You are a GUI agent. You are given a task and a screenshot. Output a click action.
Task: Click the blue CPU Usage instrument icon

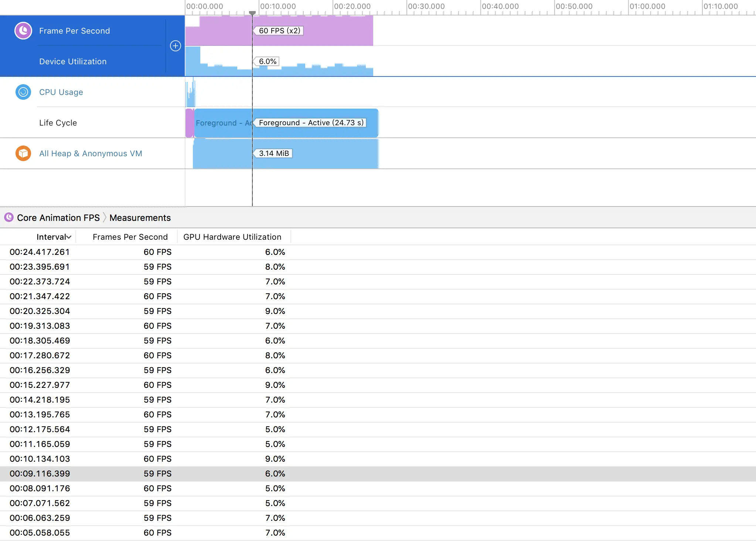pyautogui.click(x=23, y=92)
